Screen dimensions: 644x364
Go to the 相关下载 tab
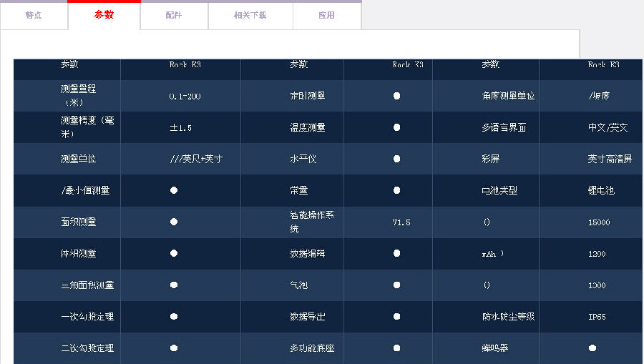(x=250, y=15)
